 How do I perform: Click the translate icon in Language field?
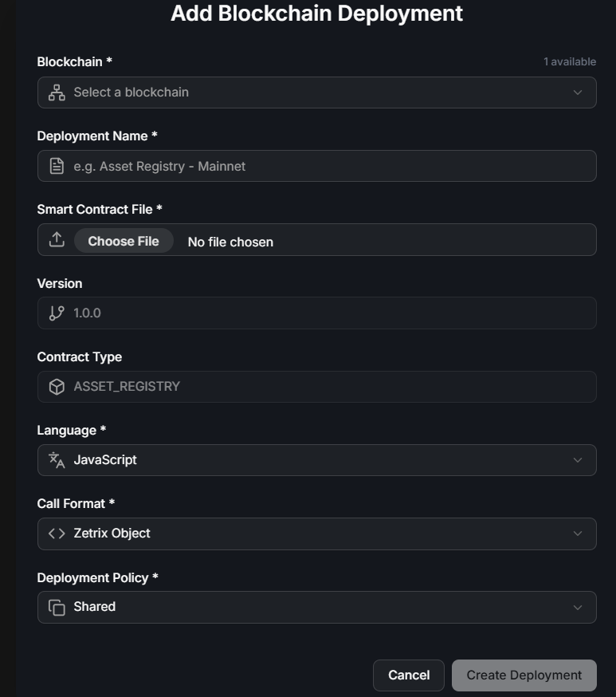(x=57, y=460)
